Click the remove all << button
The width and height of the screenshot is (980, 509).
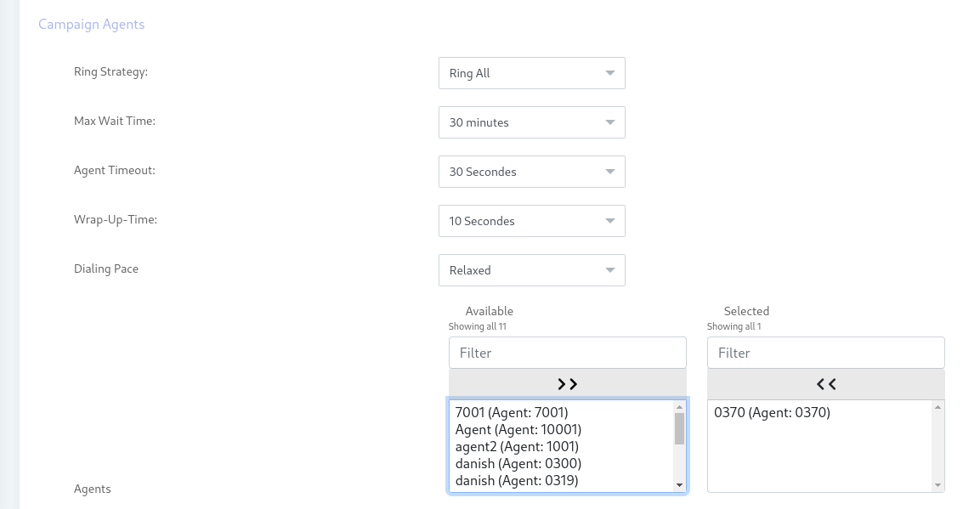(x=825, y=384)
